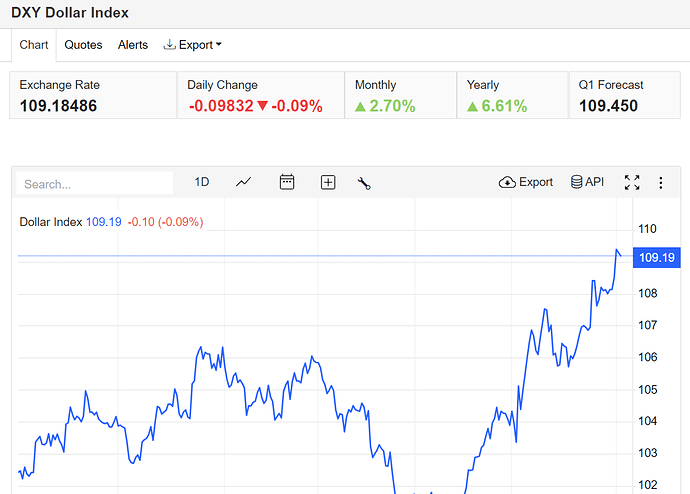
Task: Click the Daily Change panel
Action: 260,95
